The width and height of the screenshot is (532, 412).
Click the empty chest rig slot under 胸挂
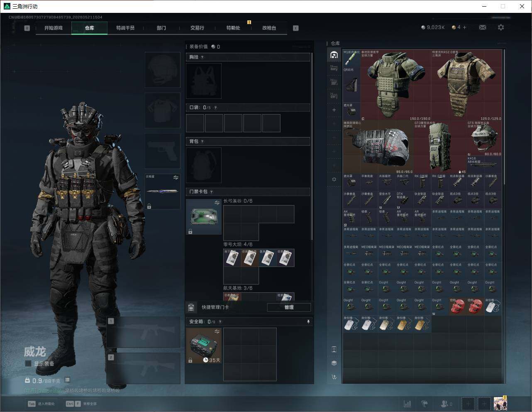pos(204,81)
